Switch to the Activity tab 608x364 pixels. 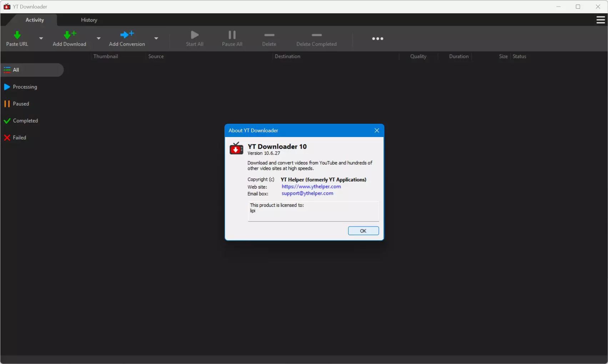(x=35, y=20)
